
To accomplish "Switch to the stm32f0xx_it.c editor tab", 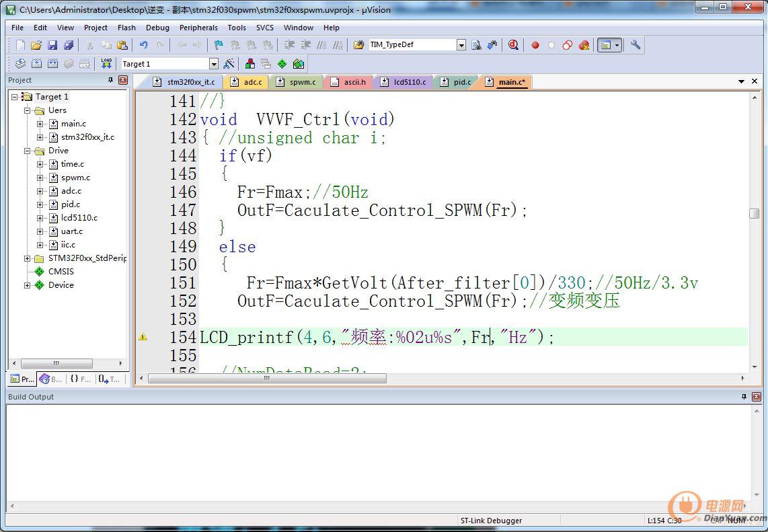I will (x=185, y=82).
